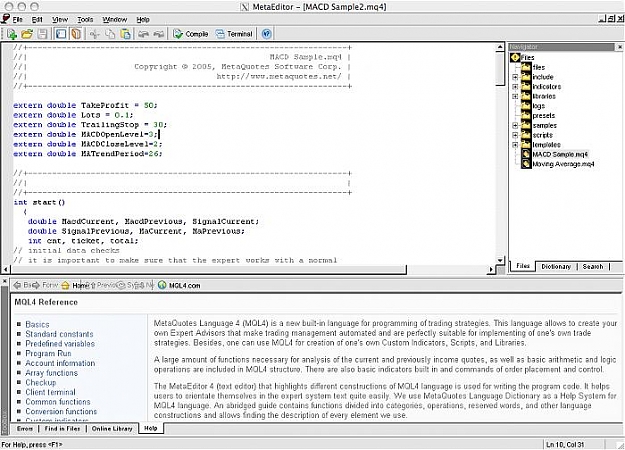Viewport: 625px width, 450px height.
Task: Switch to Navigator Dictionary tab
Action: 556,267
